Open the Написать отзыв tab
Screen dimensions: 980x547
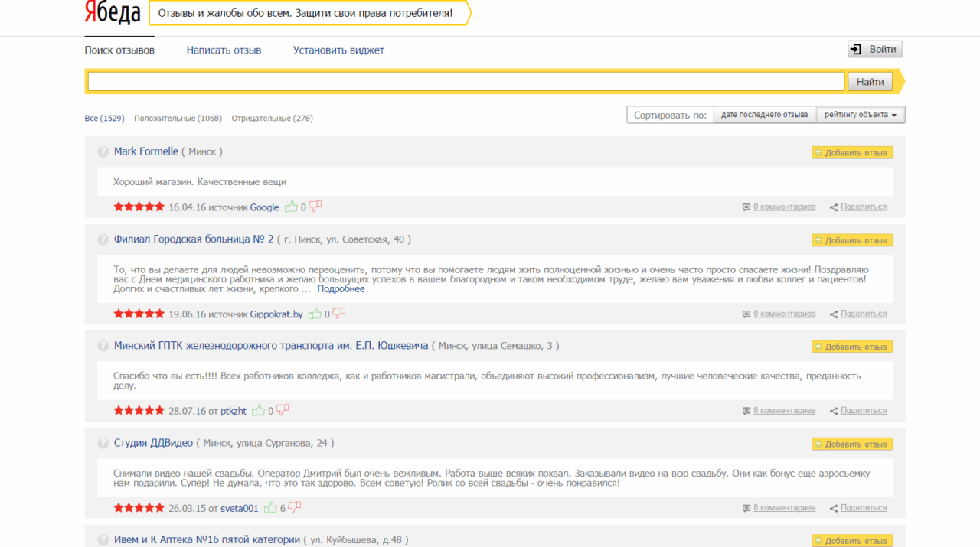point(224,50)
